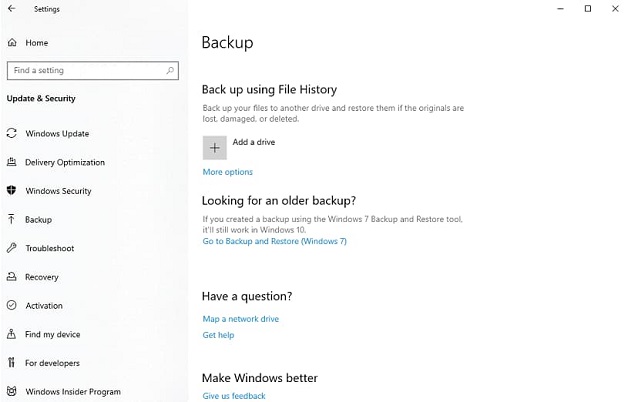638x402 pixels.
Task: Click Give us feedback link
Action: (234, 396)
